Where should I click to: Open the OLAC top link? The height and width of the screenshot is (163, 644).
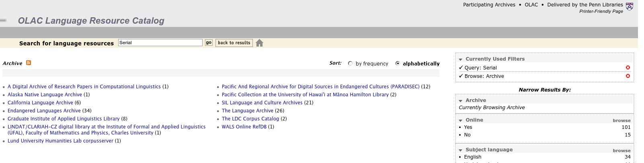(x=531, y=5)
